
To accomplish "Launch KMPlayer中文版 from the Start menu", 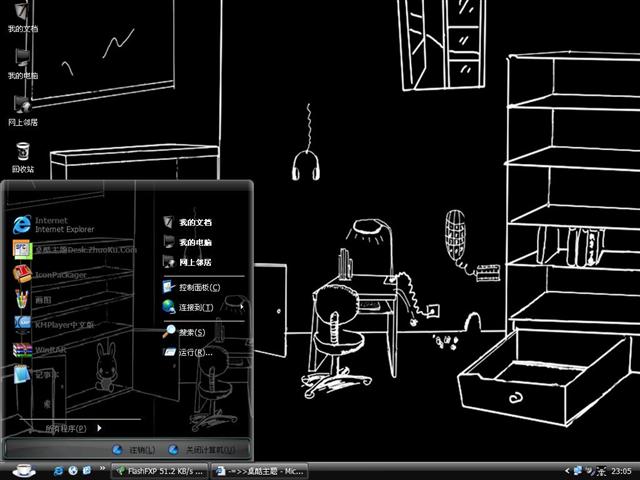I will [x=53, y=324].
